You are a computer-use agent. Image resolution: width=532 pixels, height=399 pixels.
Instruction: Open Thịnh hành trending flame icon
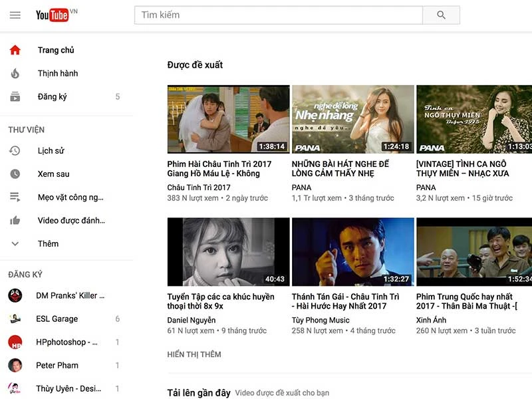15,73
